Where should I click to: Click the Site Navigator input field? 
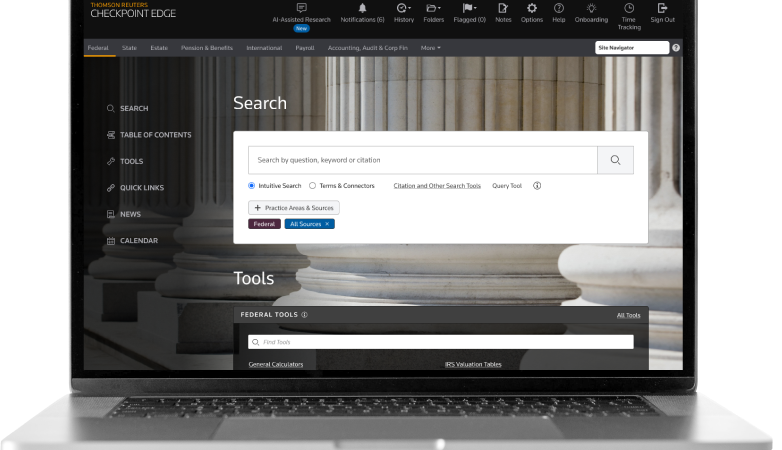(x=632, y=48)
